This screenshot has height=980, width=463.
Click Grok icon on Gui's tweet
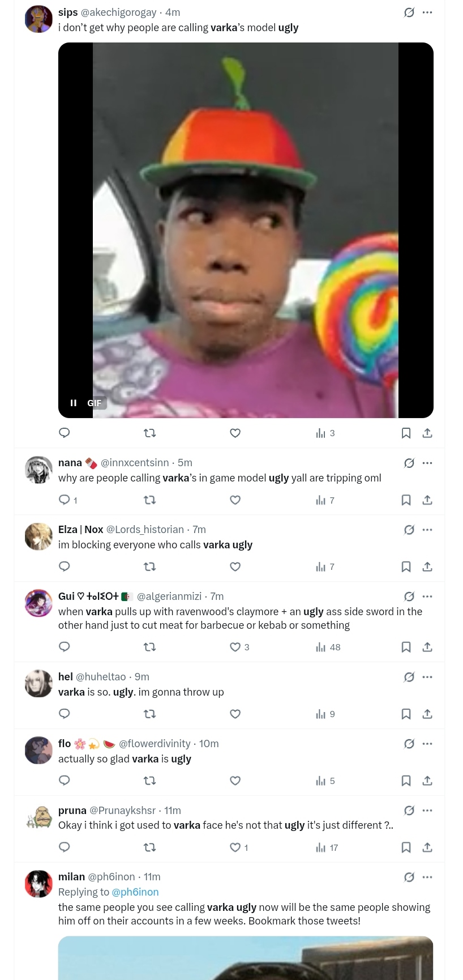[x=409, y=596]
